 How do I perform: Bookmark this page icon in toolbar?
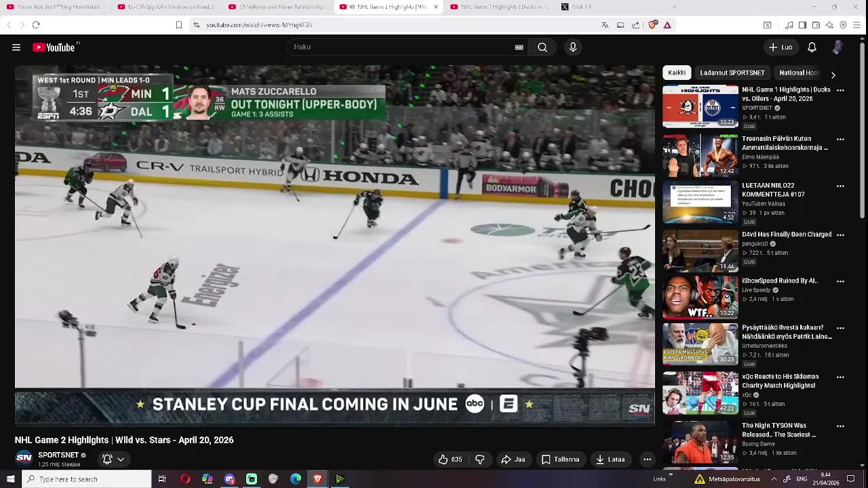tap(179, 25)
